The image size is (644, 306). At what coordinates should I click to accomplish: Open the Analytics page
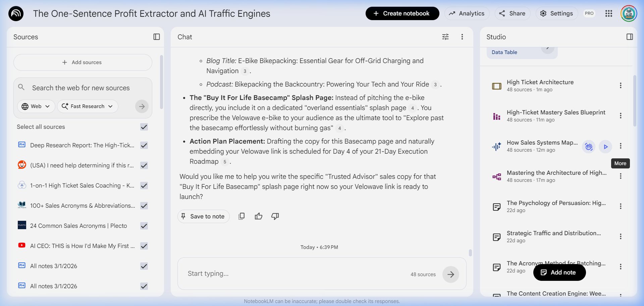467,13
